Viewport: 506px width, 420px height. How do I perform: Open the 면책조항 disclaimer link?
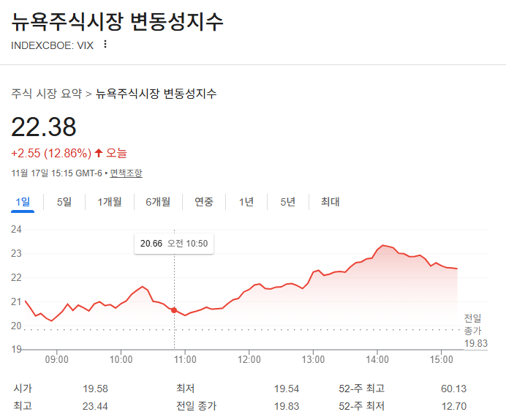[x=126, y=173]
